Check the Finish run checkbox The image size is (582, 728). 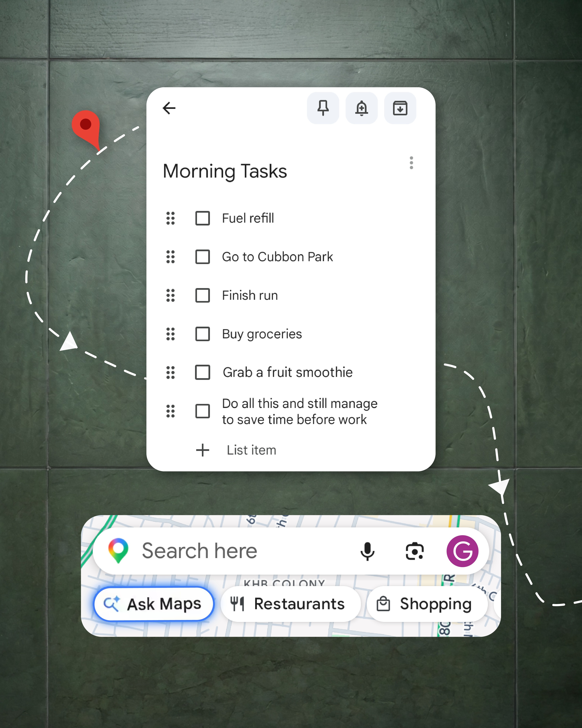pos(202,295)
